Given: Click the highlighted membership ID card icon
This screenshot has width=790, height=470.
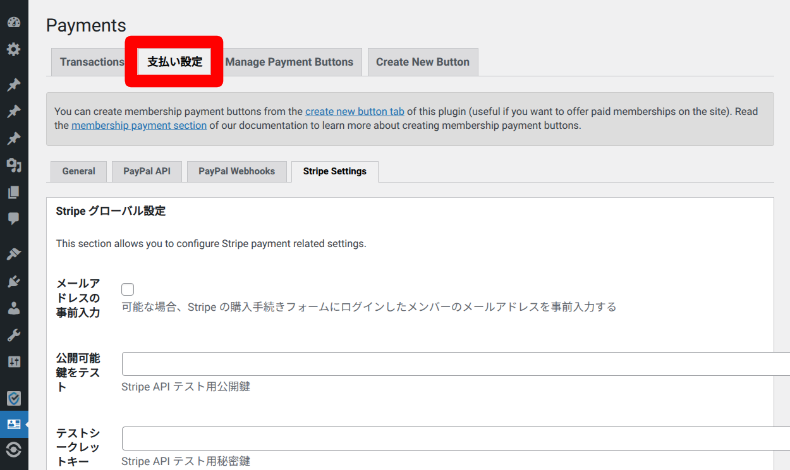Looking at the screenshot, I should [x=14, y=424].
